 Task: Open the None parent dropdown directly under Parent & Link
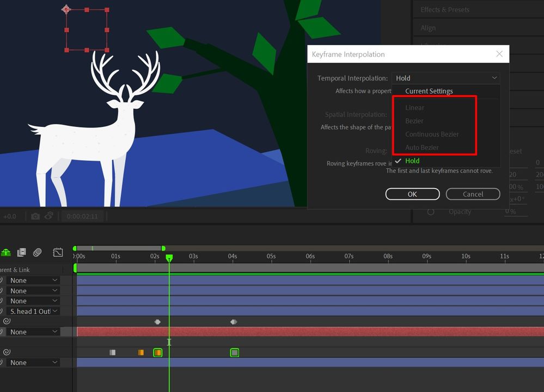pyautogui.click(x=33, y=280)
